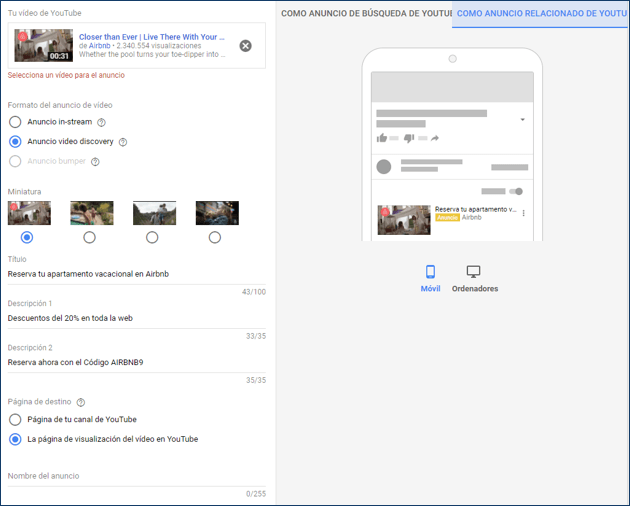The height and width of the screenshot is (506, 630).
Task: Click the 33/35 character counter
Action: pyautogui.click(x=256, y=336)
